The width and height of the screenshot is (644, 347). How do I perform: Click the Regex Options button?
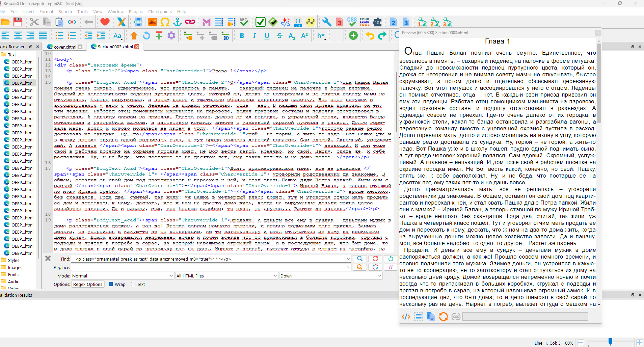tap(88, 284)
